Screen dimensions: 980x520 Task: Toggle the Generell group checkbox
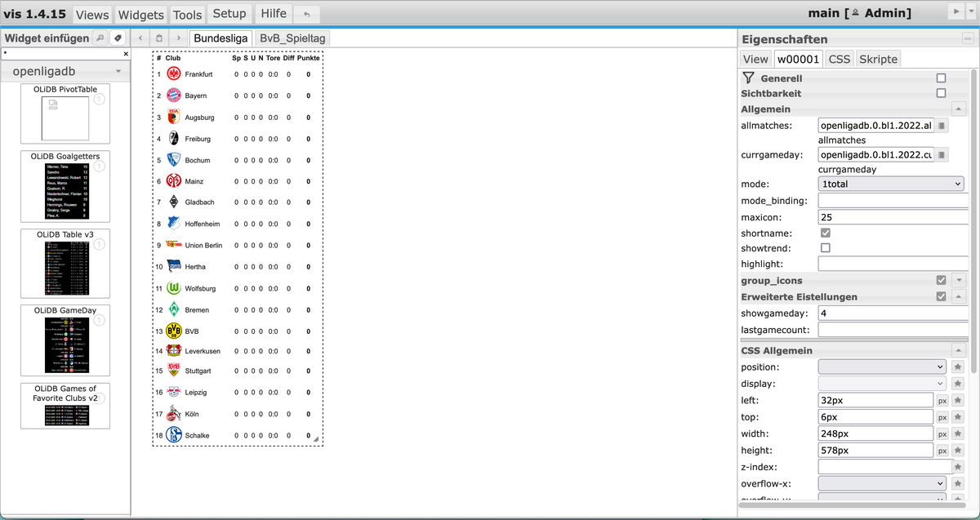tap(941, 78)
